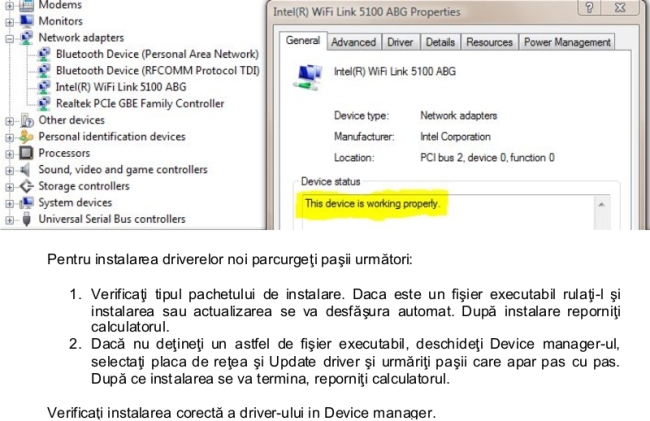This screenshot has width=650, height=421.
Task: Collapse the Network adapters node
Action: tap(9, 39)
